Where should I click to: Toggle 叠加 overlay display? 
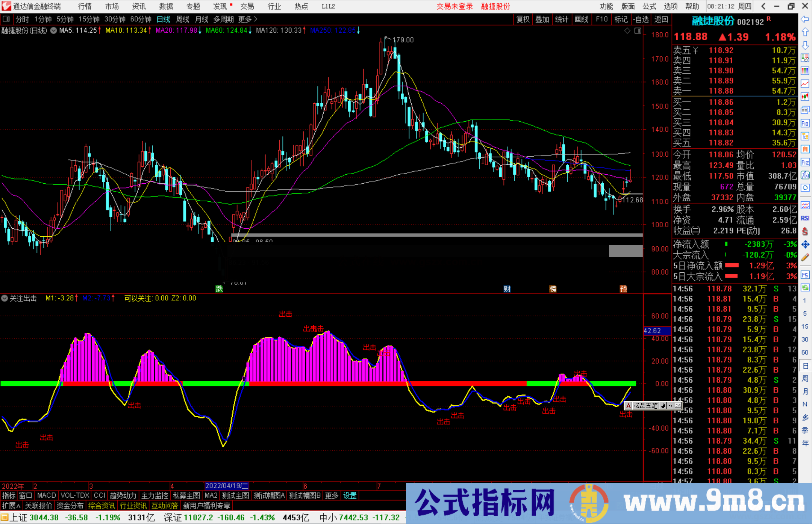542,19
